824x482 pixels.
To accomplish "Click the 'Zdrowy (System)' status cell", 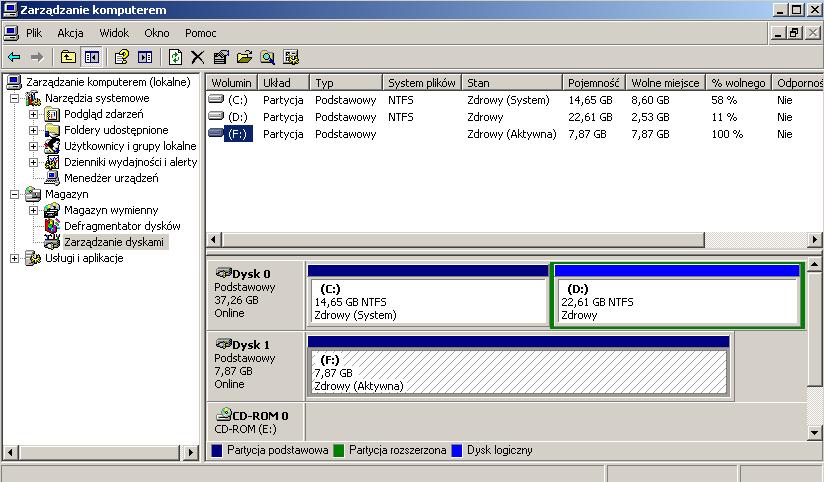I will (x=508, y=99).
